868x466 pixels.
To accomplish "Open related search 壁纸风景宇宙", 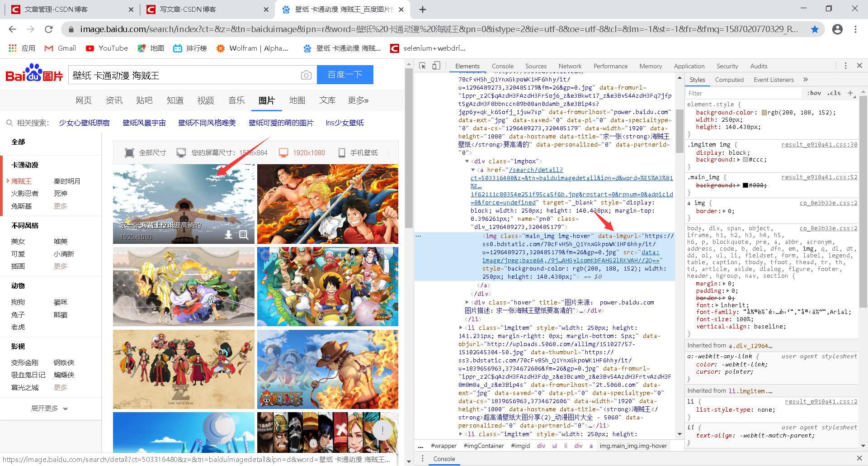I will click(144, 123).
